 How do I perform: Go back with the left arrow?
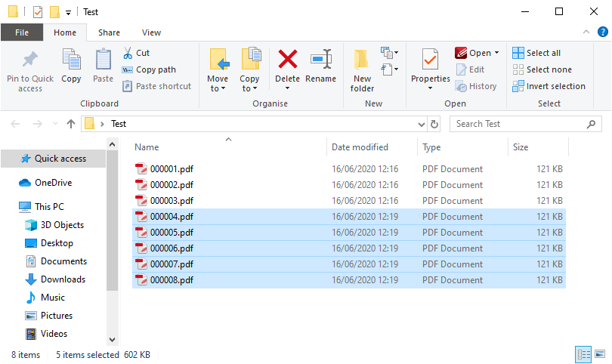click(15, 124)
